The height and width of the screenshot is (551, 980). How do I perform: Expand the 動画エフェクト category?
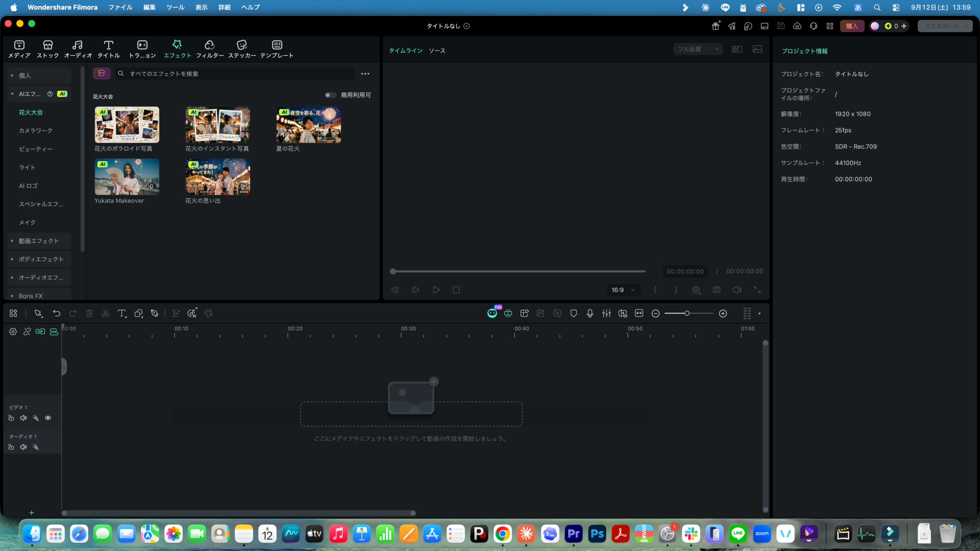(x=39, y=241)
